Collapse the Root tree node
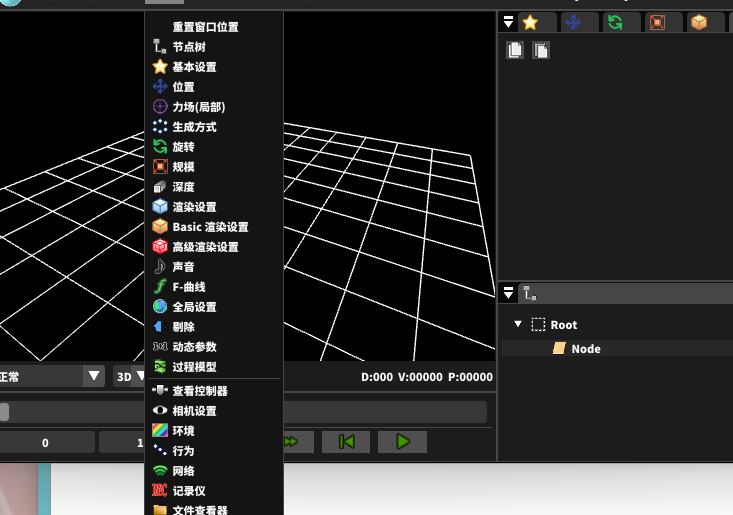This screenshot has width=733, height=515. [x=517, y=324]
